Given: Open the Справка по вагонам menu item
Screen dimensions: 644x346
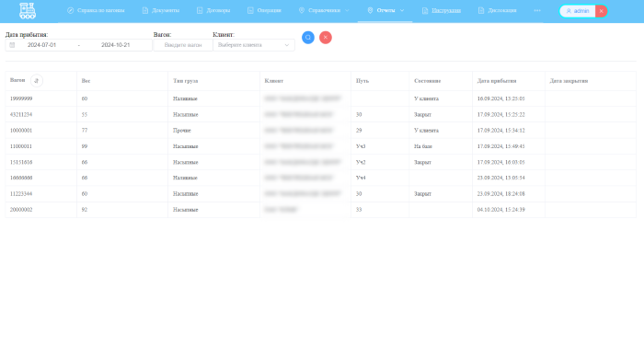Looking at the screenshot, I should click(96, 11).
